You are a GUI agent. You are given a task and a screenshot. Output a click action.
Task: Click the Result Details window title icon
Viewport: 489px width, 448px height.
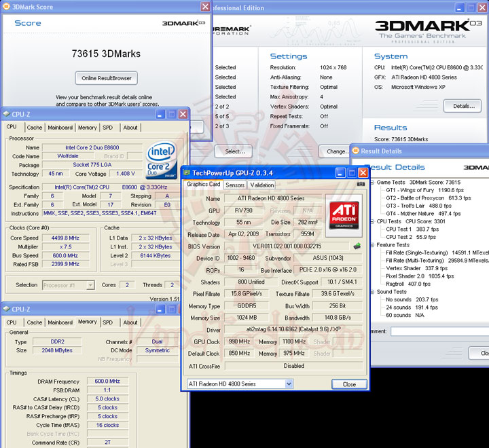point(355,151)
